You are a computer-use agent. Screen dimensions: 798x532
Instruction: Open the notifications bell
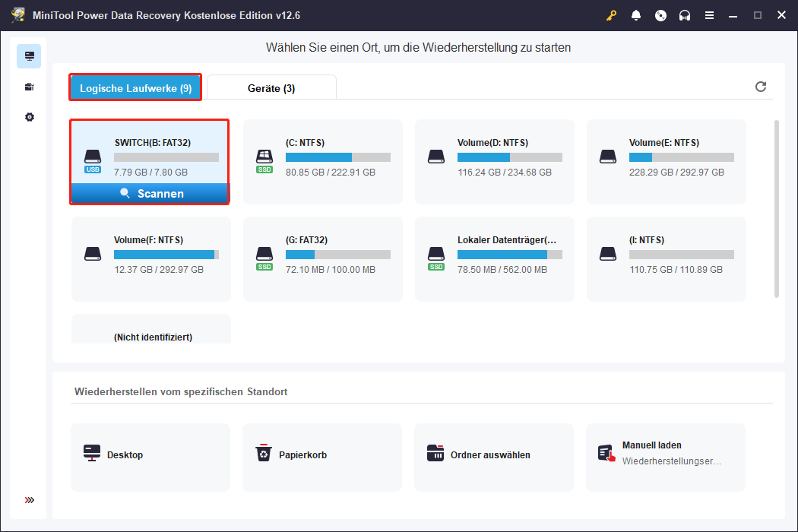pyautogui.click(x=636, y=15)
